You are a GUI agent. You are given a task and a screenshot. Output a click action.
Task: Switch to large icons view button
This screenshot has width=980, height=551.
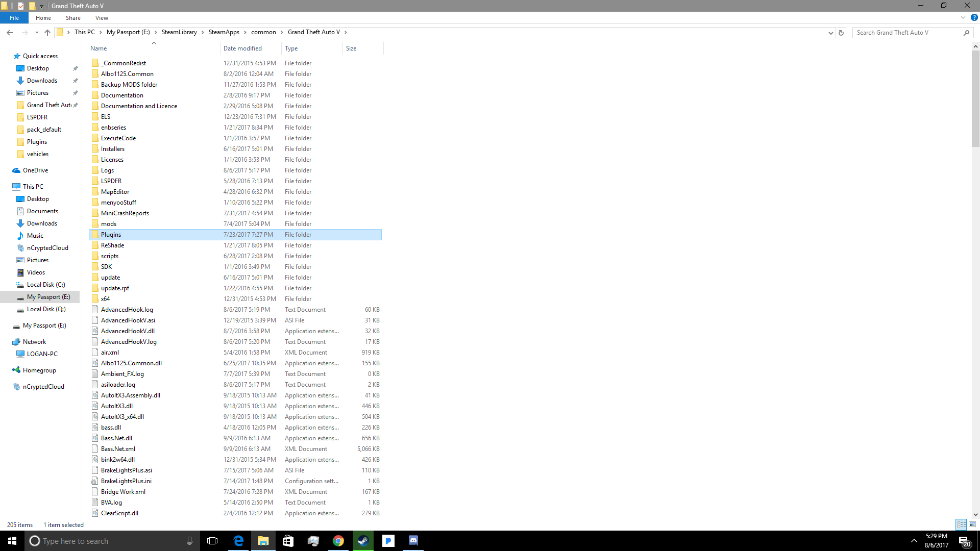click(x=972, y=524)
